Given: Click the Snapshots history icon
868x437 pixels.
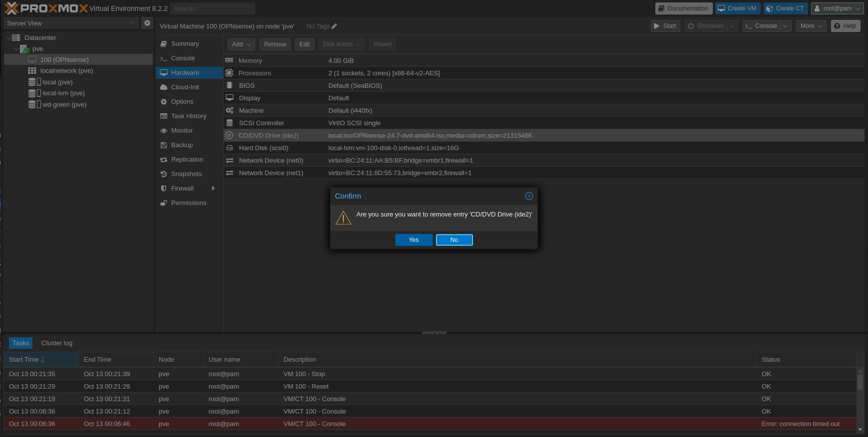Looking at the screenshot, I should click(163, 174).
